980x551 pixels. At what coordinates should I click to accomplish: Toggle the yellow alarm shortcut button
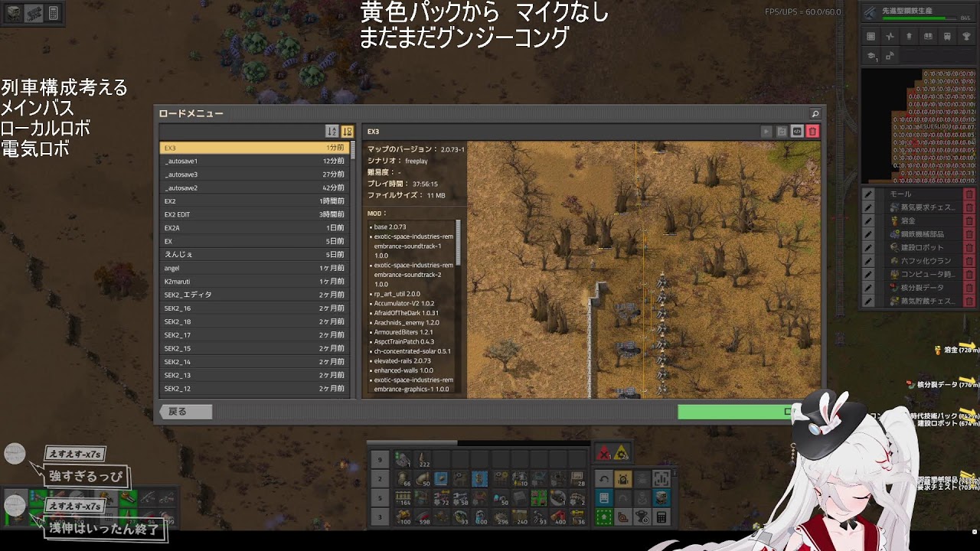[x=623, y=479]
